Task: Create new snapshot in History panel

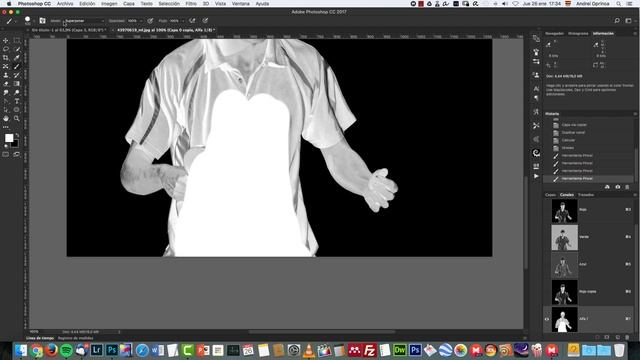Action: [618, 187]
